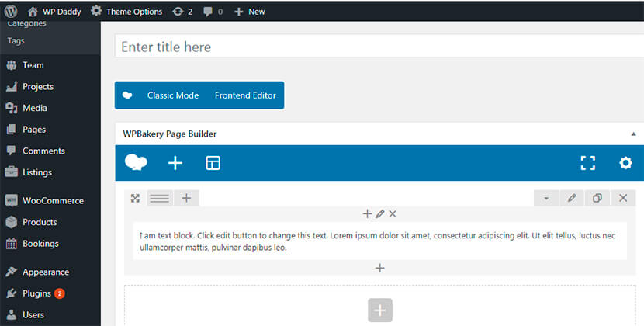Toggle row collapse with dropdown arrow
This screenshot has height=326, width=644.
click(546, 198)
